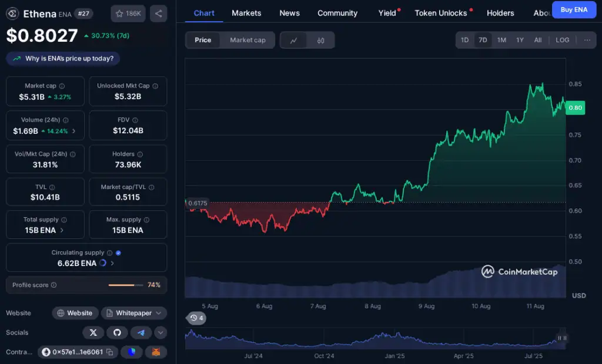This screenshot has height=364, width=602.
Task: Add token to MetaMask fox icon
Action: (x=156, y=352)
